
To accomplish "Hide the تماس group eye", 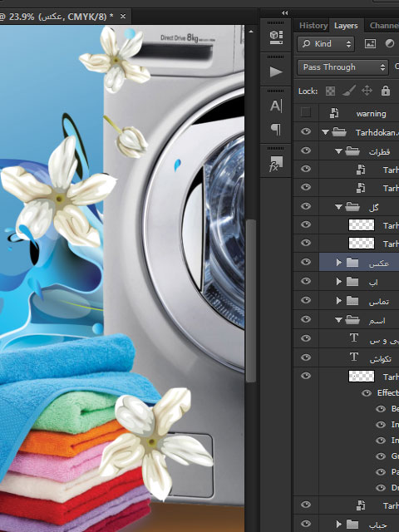I will (x=306, y=300).
